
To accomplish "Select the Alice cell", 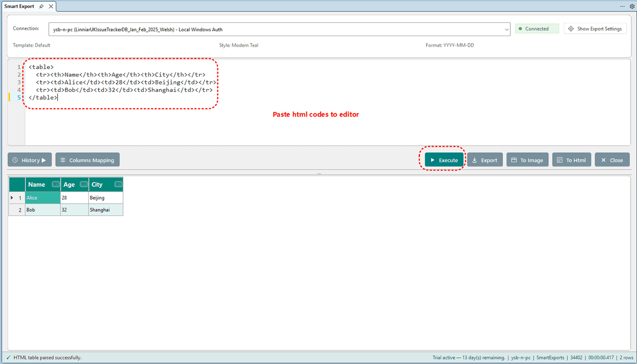I will pos(42,197).
